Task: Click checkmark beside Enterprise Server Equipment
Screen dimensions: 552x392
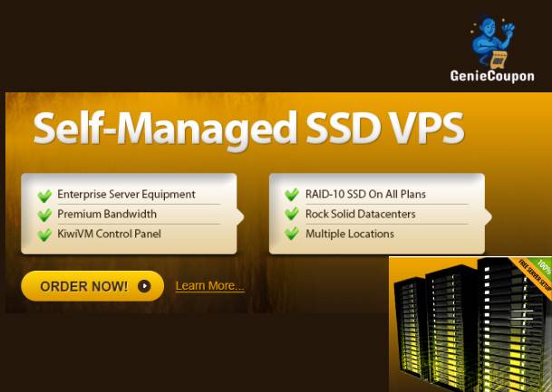Action: pos(44,196)
